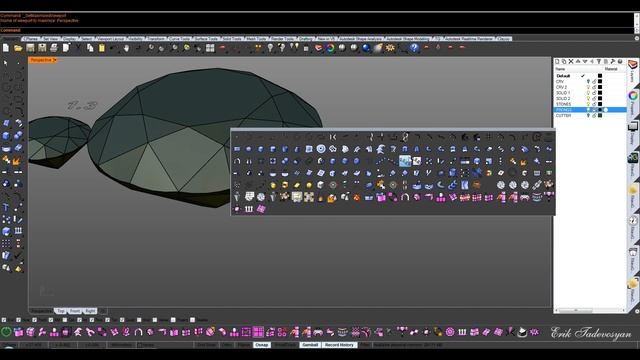Click the layer Tools hammer icon
The image size is (640, 360).
[613, 61]
